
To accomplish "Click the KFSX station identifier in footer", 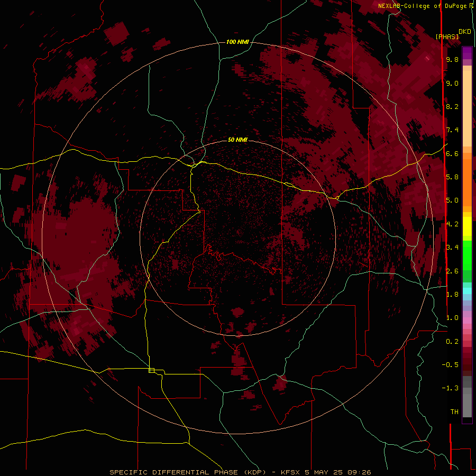I will pyautogui.click(x=291, y=472).
